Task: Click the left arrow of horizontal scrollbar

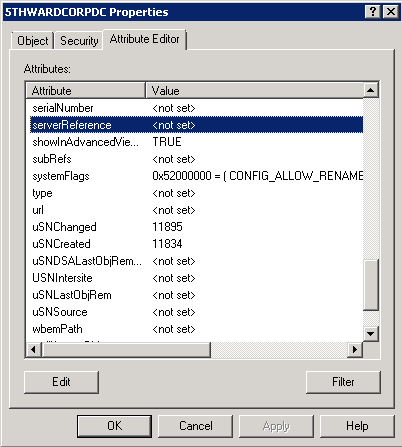Action: [34, 349]
